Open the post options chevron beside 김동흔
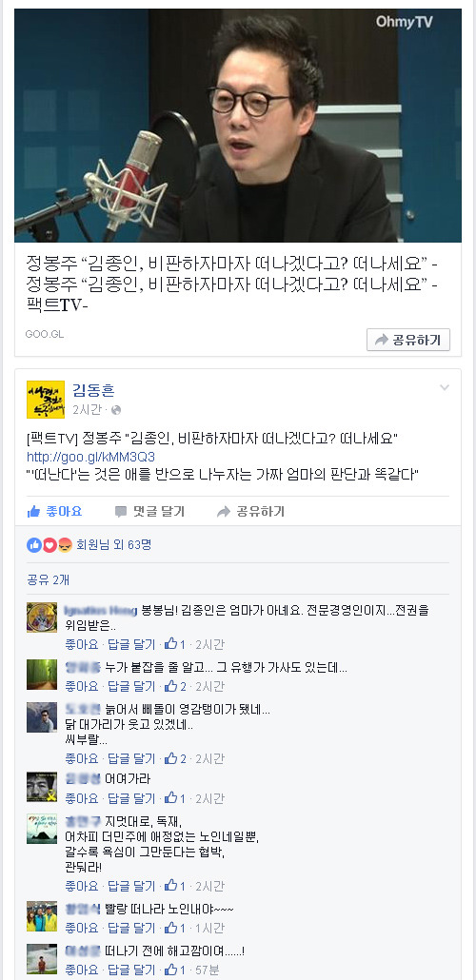476x980 pixels. (x=445, y=387)
